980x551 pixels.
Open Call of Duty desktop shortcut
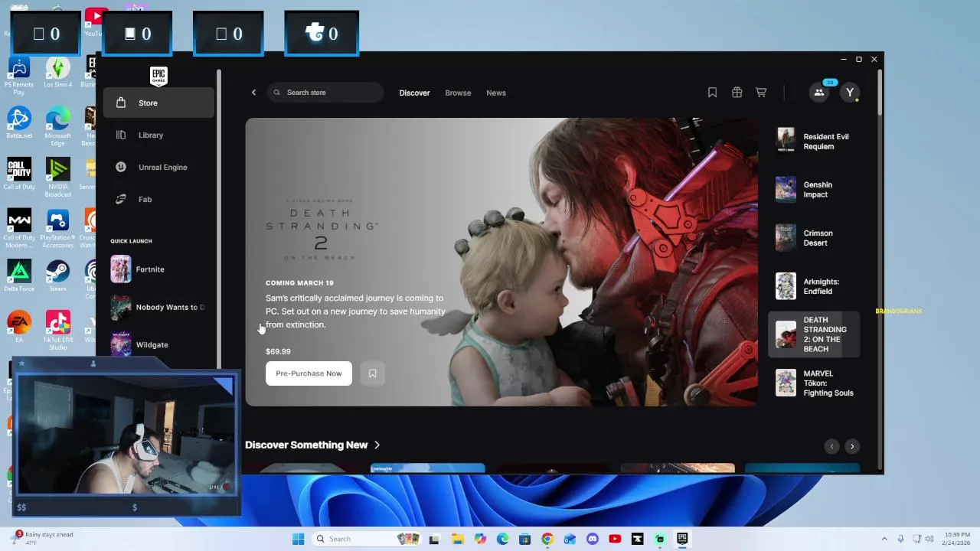[19, 174]
